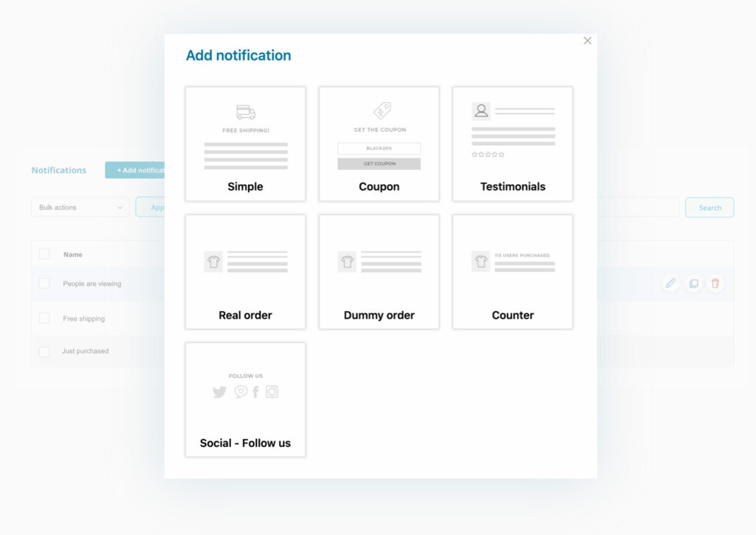This screenshot has width=756, height=535.
Task: Click the Notifications heading link
Action: point(58,170)
